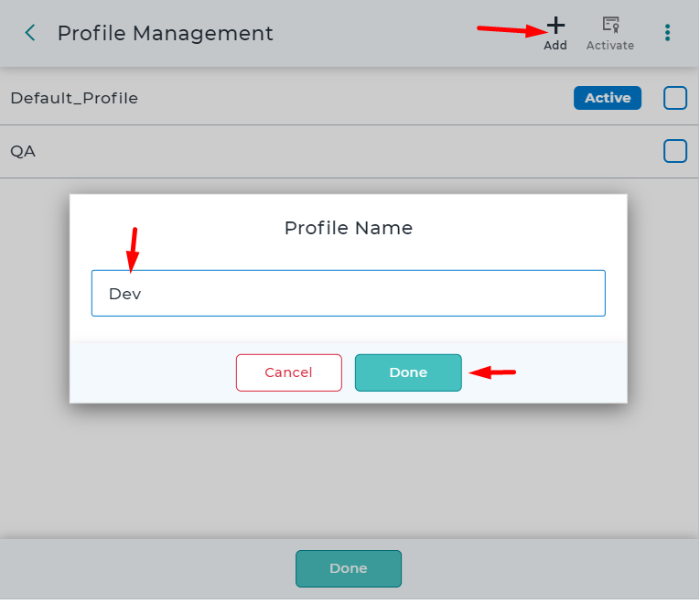Click the Profile Name dialog heading
The image size is (700, 604).
pyautogui.click(x=349, y=228)
